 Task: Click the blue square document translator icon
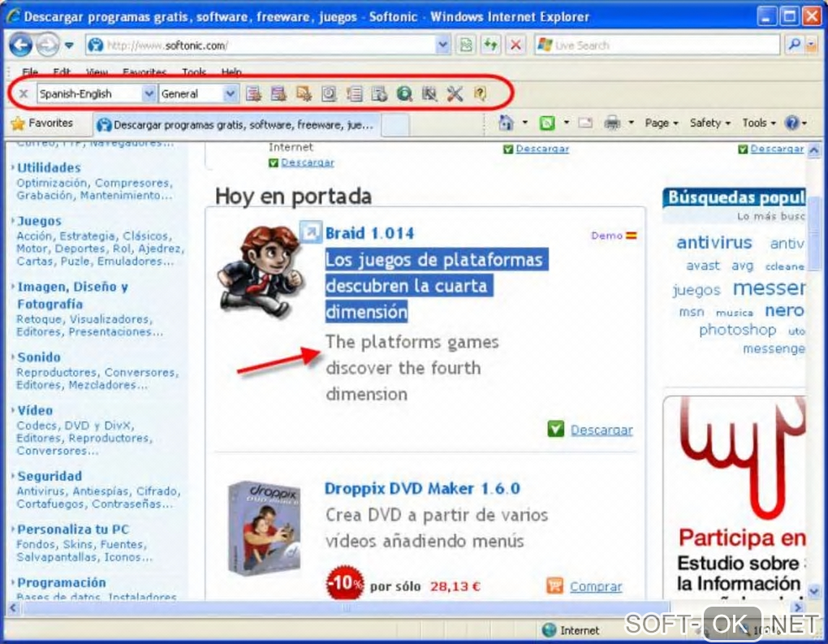coord(329,94)
